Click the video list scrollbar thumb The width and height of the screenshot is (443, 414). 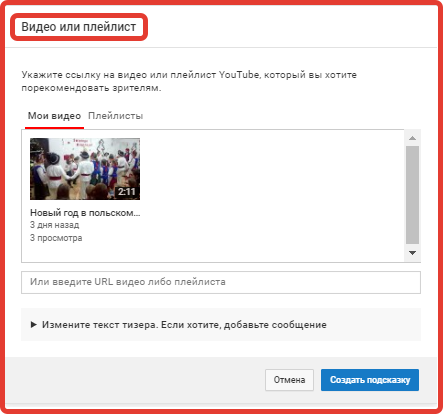pyautogui.click(x=412, y=195)
